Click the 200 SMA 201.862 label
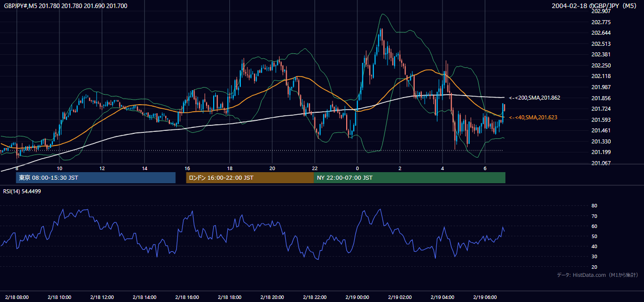This screenshot has width=644, height=302. (535, 98)
